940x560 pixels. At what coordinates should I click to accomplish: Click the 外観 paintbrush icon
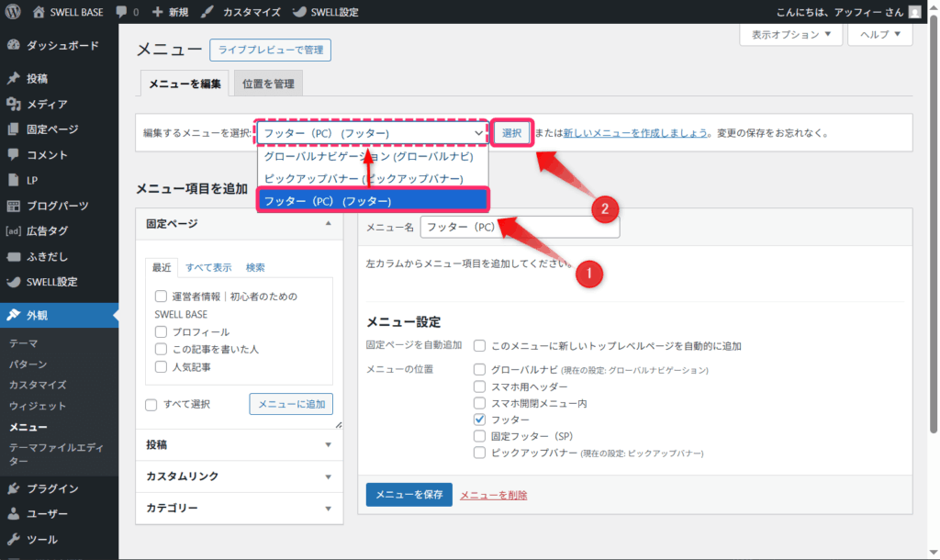tap(14, 315)
